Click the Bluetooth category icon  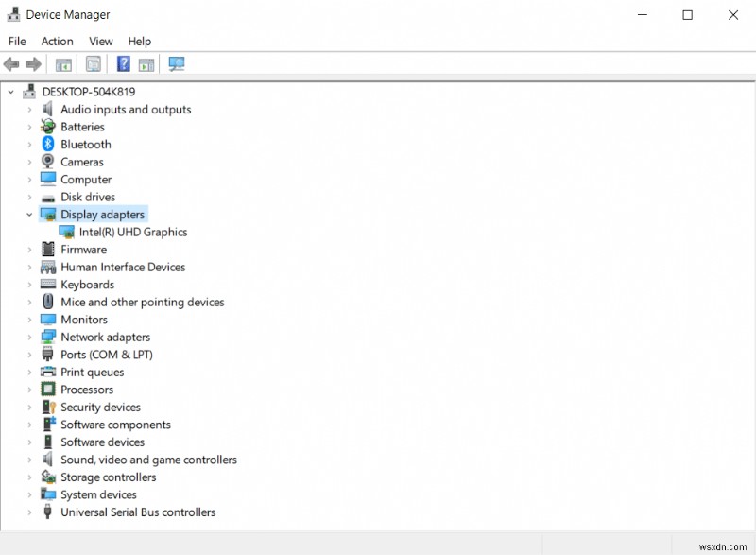click(47, 144)
